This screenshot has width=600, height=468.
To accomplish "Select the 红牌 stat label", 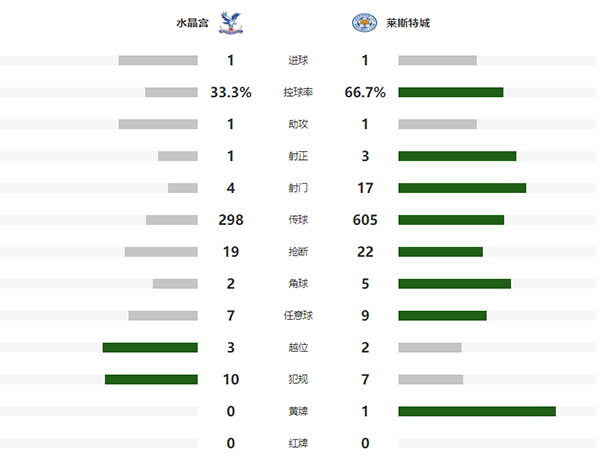I will (298, 443).
